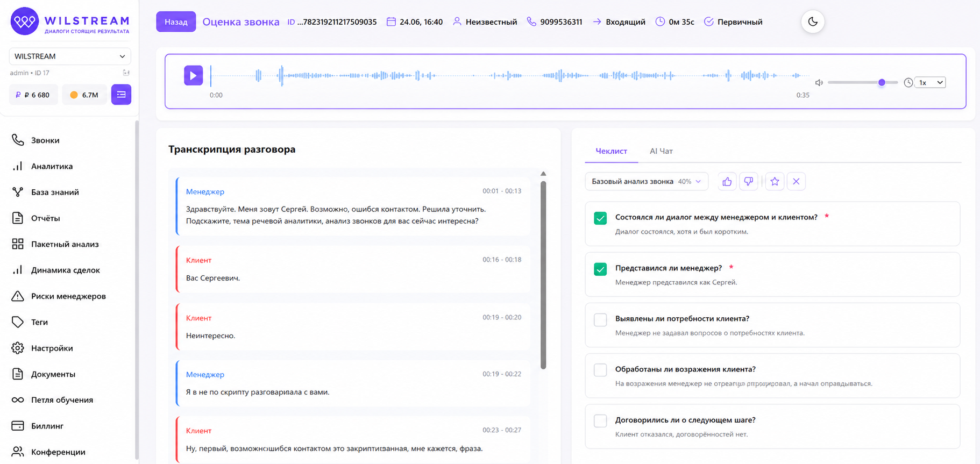Play the call recording
The height and width of the screenshot is (464, 980).
[194, 75]
